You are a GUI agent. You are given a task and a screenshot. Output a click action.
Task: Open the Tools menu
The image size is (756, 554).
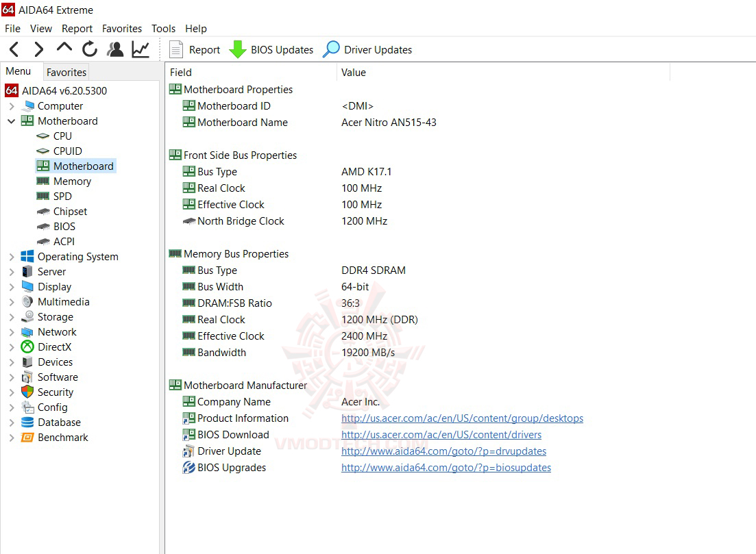pos(163,29)
